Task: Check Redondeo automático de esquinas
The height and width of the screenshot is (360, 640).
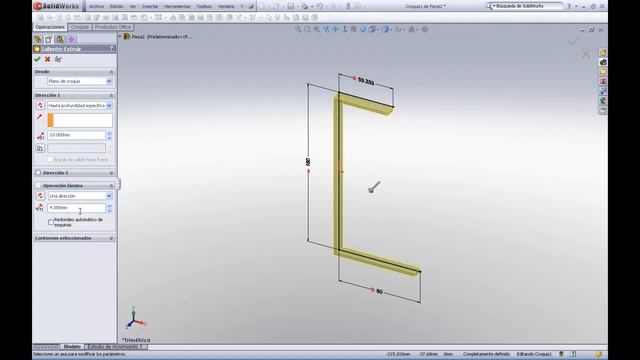Action: click(x=51, y=222)
